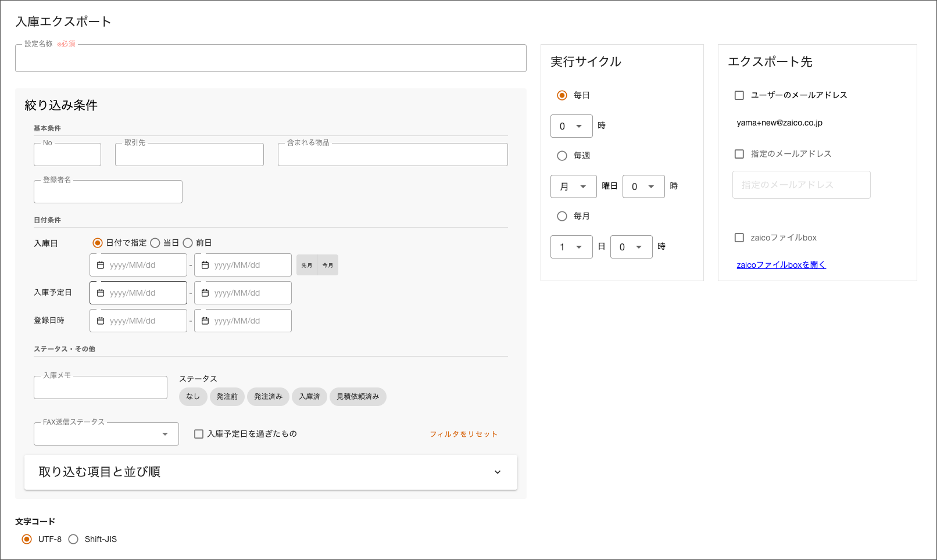Select the 発注済み status chip
Image resolution: width=937 pixels, height=560 pixels.
268,397
